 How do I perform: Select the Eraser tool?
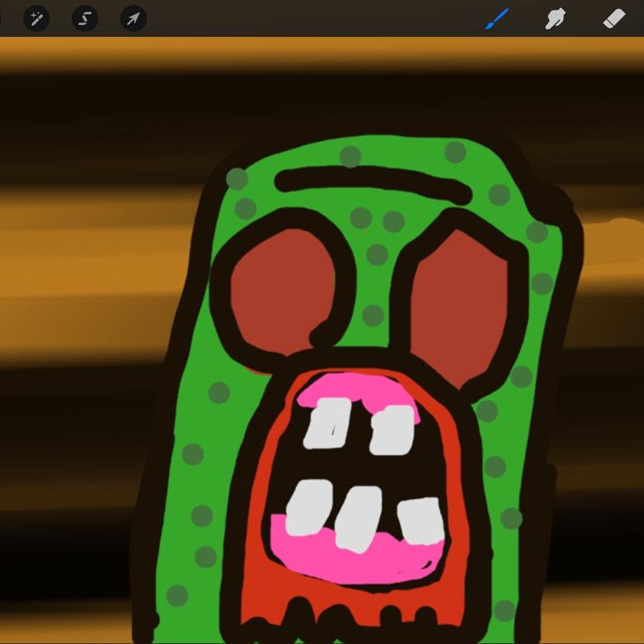[614, 18]
